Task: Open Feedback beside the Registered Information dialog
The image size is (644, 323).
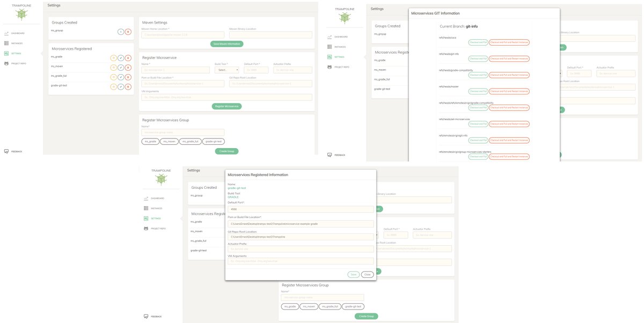Action: 153,316
